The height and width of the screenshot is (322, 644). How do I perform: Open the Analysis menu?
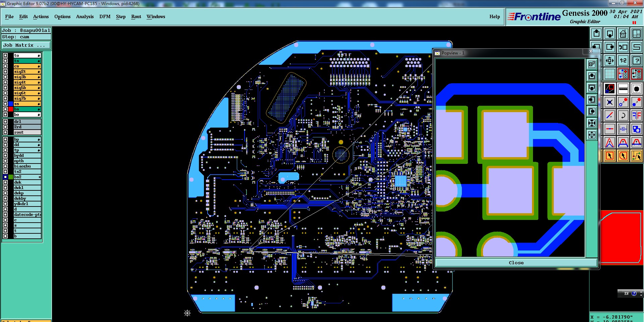[x=85, y=16]
